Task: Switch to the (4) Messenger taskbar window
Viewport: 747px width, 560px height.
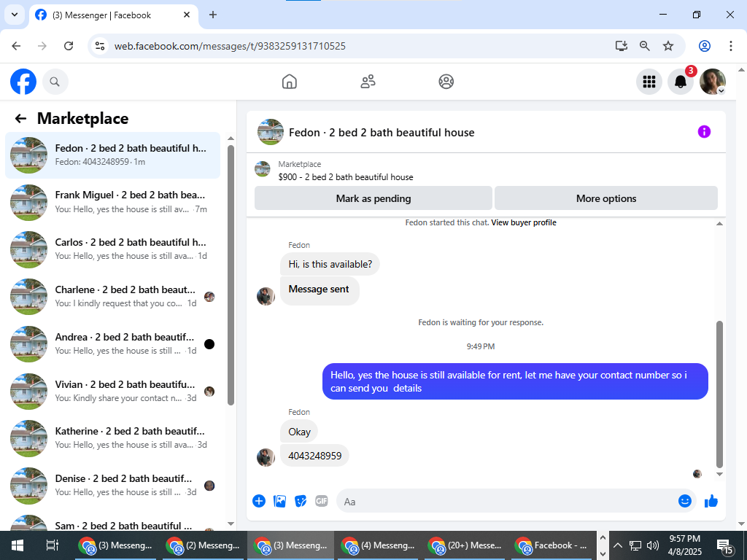Action: 379,545
